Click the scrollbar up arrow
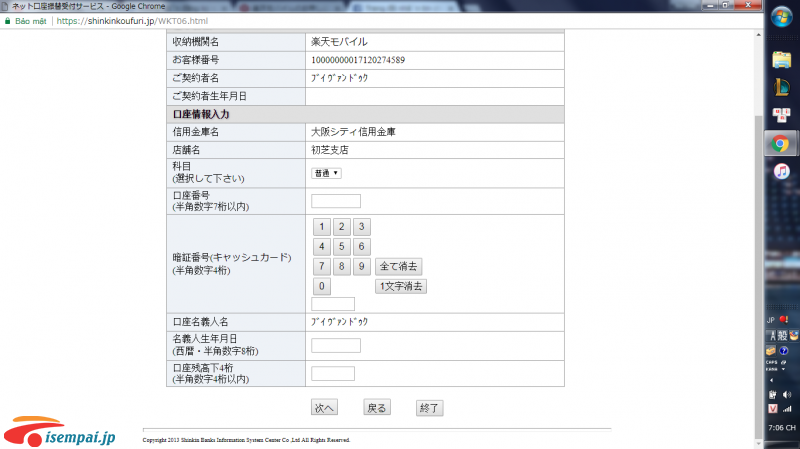Screen dimensions: 800x449 (758, 35)
